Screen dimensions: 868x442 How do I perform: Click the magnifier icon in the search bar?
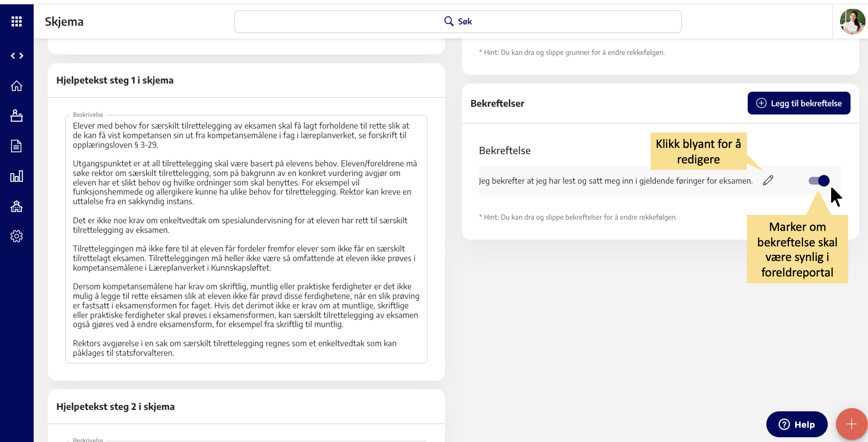coord(448,21)
